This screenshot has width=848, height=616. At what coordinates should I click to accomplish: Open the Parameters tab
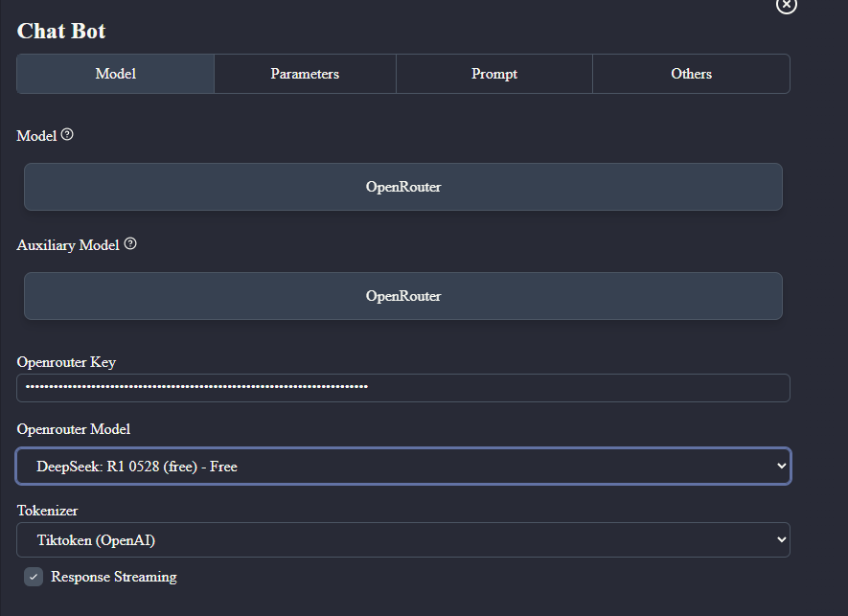tap(305, 74)
